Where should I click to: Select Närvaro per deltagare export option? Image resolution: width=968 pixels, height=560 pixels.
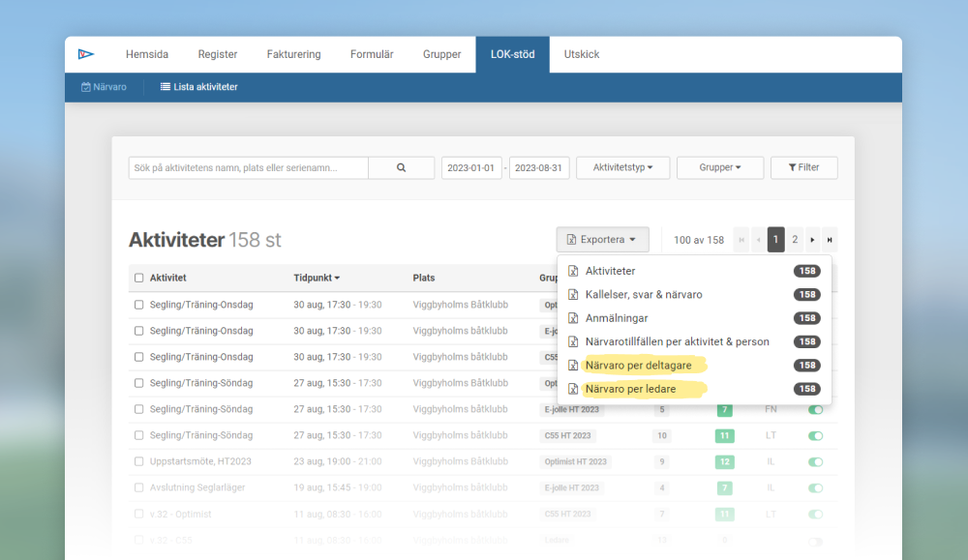pos(638,366)
